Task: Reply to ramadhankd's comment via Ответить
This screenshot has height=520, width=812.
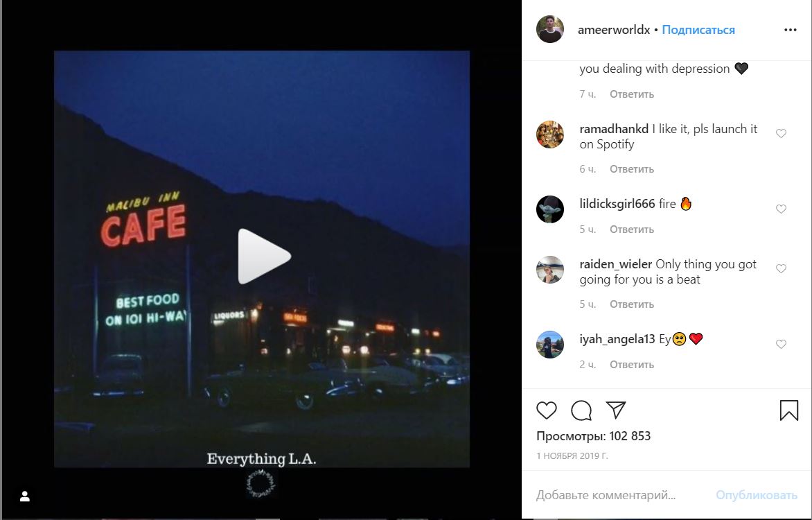Action: point(631,169)
